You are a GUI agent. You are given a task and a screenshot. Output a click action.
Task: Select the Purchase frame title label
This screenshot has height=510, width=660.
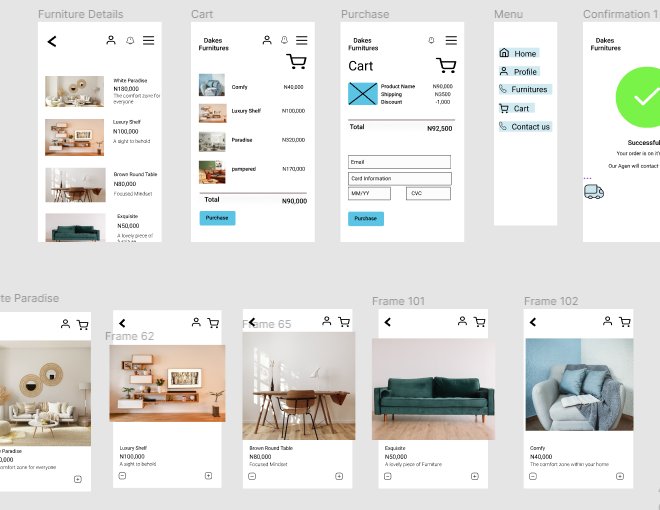point(365,14)
